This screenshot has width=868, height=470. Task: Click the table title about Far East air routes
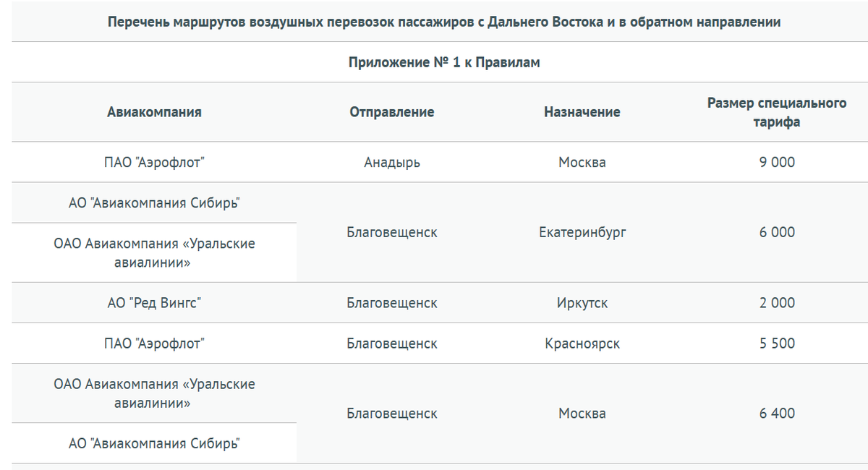(x=444, y=22)
